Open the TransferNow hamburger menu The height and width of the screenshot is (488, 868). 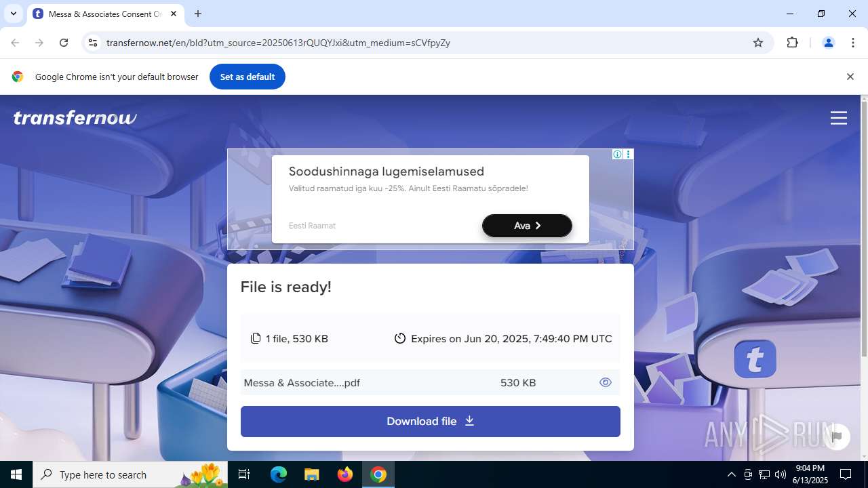(x=839, y=118)
